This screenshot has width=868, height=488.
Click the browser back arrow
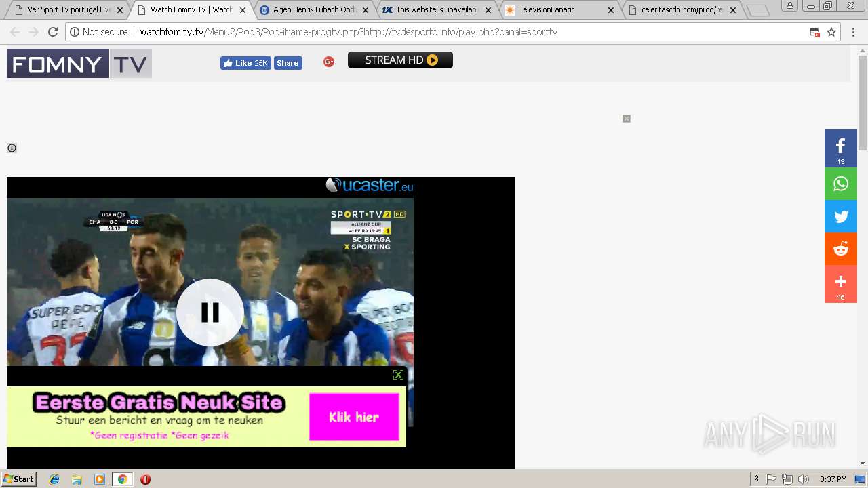pyautogui.click(x=15, y=32)
